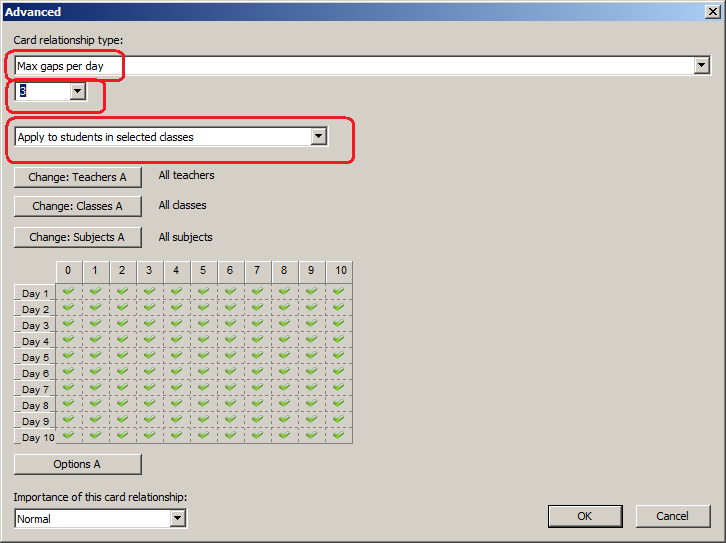Click the green check at Day 8 period 5

pyautogui.click(x=203, y=403)
